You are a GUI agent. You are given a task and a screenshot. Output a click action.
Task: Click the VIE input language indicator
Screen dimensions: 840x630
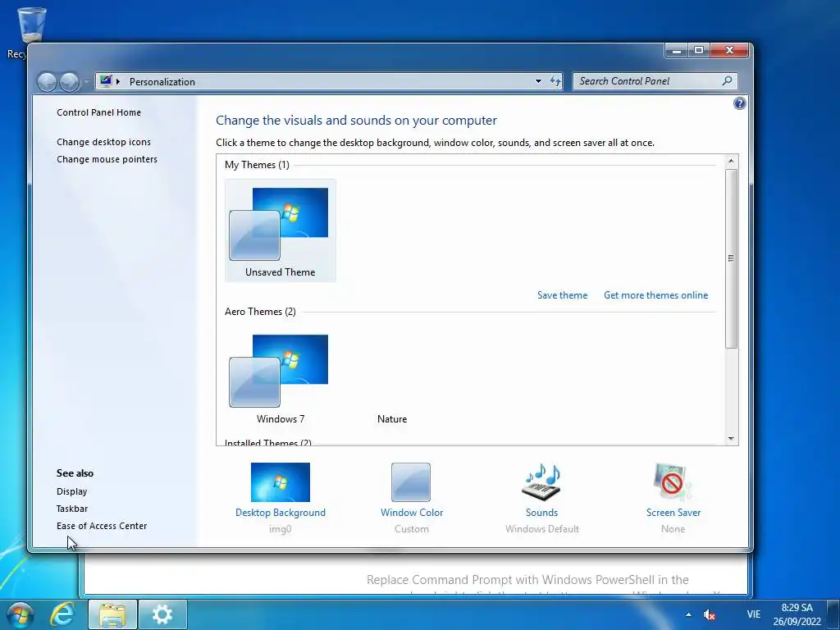point(753,614)
